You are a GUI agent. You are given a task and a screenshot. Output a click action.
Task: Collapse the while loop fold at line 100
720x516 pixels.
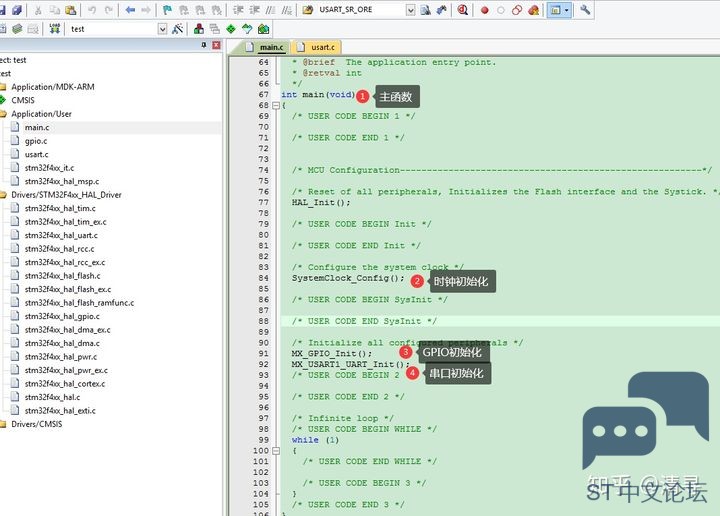pyautogui.click(x=276, y=451)
